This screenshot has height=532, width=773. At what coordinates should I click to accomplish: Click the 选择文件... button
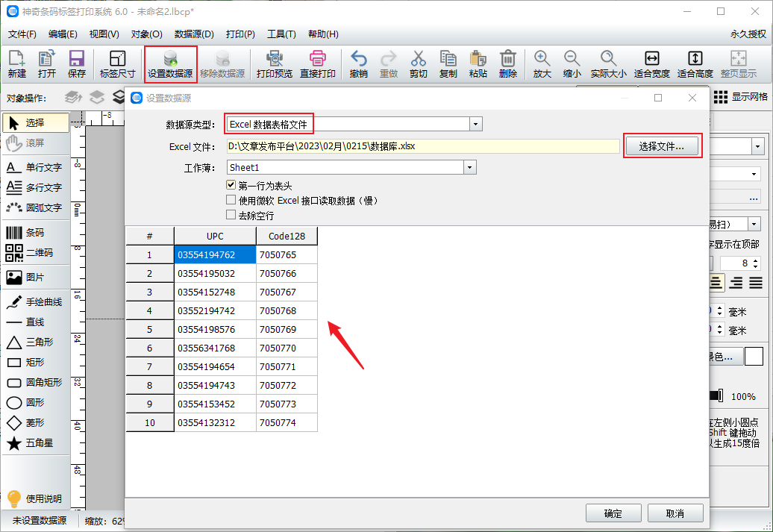tap(662, 146)
